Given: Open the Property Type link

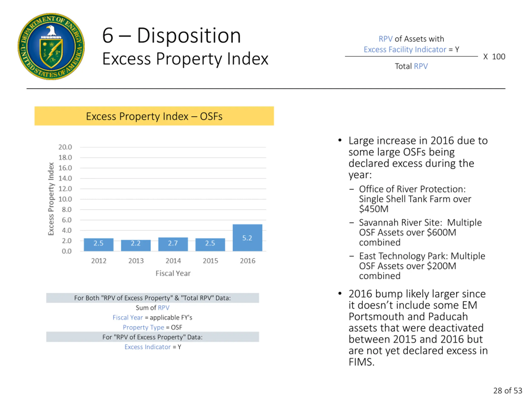Looking at the screenshot, I should (143, 327).
